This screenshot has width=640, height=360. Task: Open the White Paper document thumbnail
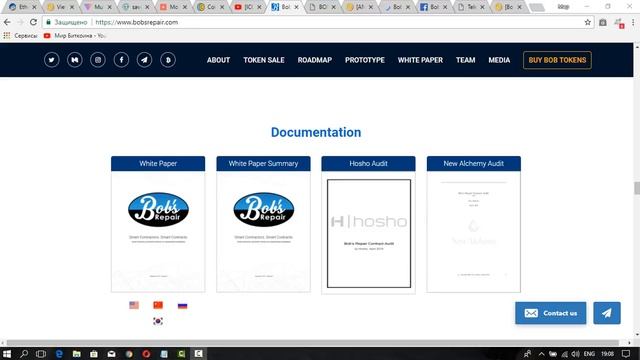158,231
